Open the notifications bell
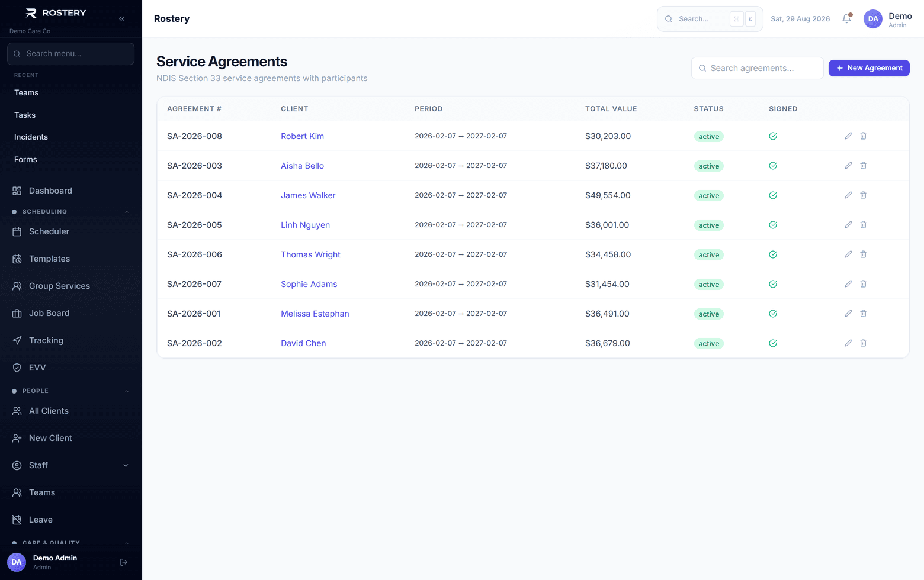 pyautogui.click(x=847, y=19)
